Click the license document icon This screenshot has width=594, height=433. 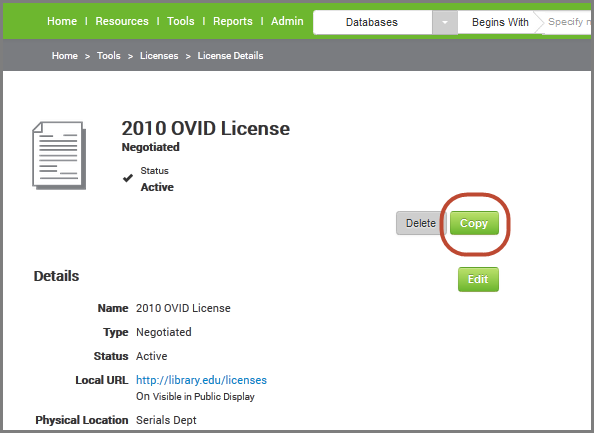click(x=59, y=155)
